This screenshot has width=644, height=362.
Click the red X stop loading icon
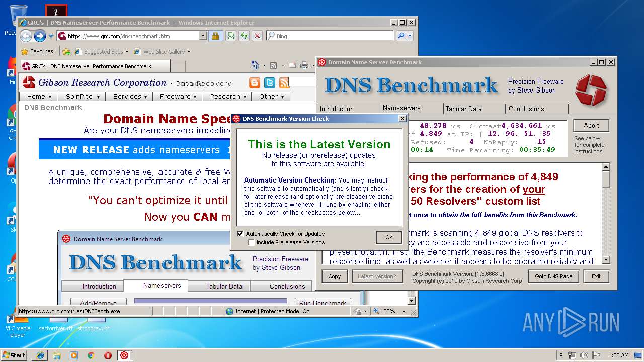click(x=257, y=36)
